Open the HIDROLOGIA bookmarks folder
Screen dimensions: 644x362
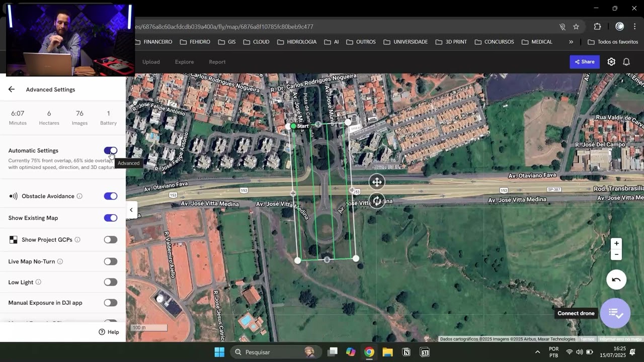pyautogui.click(x=297, y=42)
